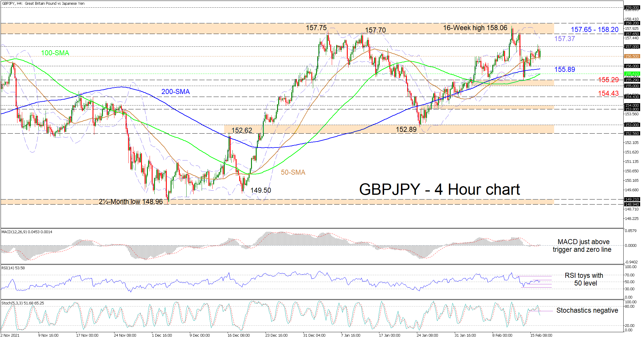Click the 200-SMA blue label
Viewport: 644px width, 339px height.
coord(175,92)
